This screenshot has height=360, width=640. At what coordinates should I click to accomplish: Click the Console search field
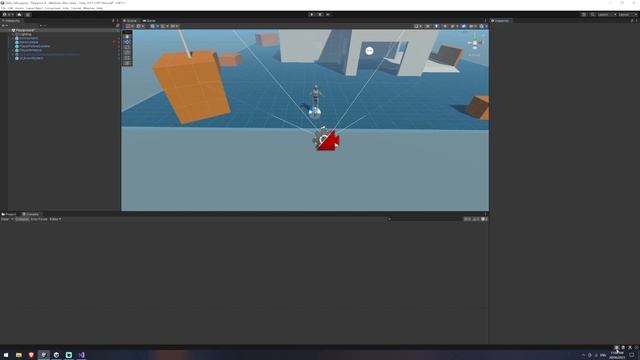pyautogui.click(x=424, y=219)
